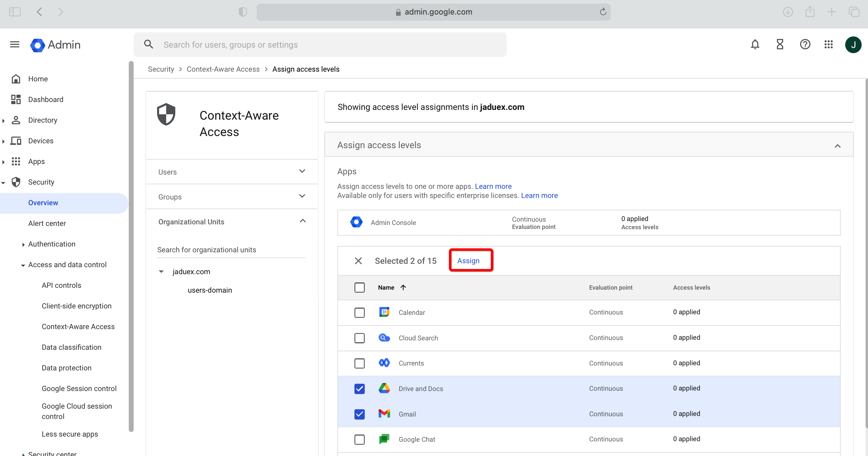This screenshot has width=868, height=456.
Task: Click the Google Chat app icon
Action: [384, 439]
